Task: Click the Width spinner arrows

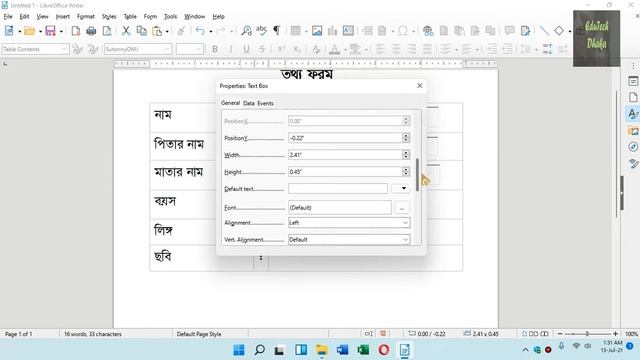Action: click(x=406, y=155)
